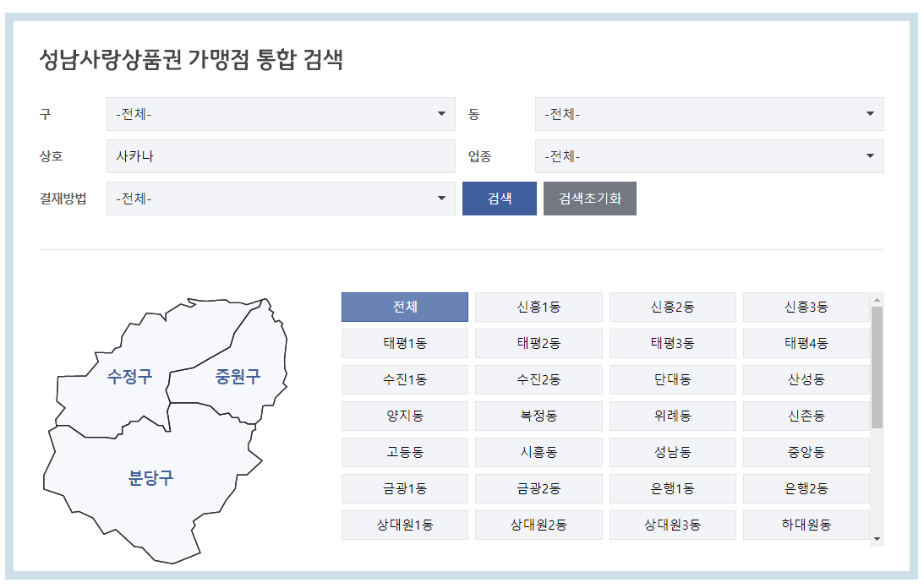This screenshot has width=924, height=588.
Task: Select the 위례동 neighborhood button
Action: tap(673, 416)
